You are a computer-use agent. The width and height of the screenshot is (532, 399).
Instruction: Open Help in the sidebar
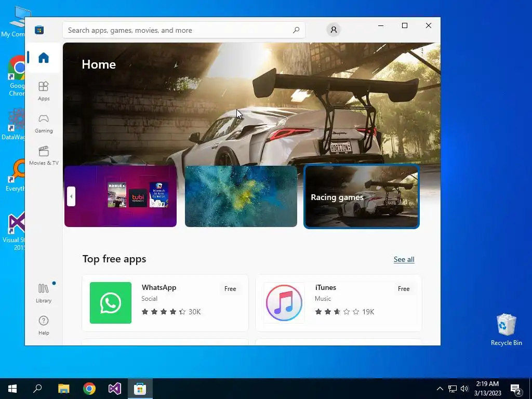click(44, 325)
